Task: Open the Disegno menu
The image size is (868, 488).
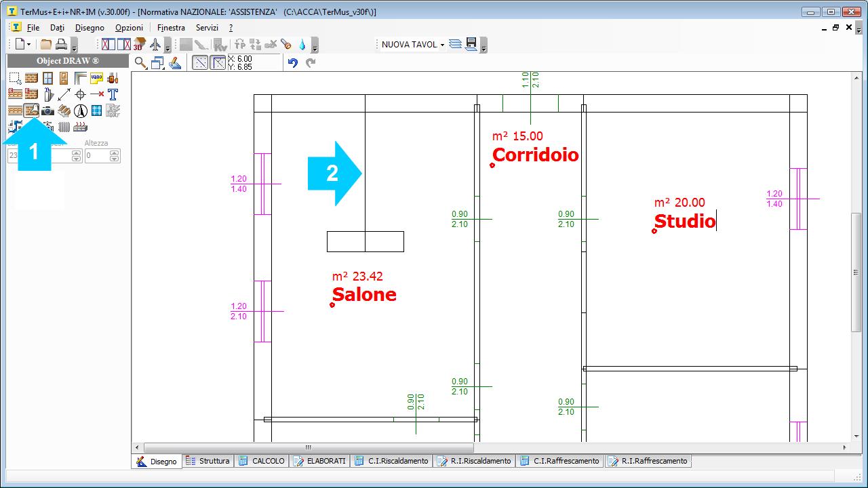Action: point(90,28)
